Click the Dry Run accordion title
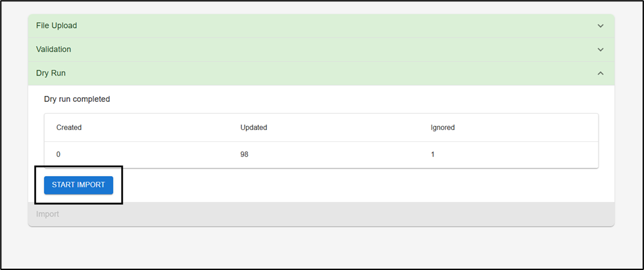Viewport: 644px width, 270px height. [51, 73]
